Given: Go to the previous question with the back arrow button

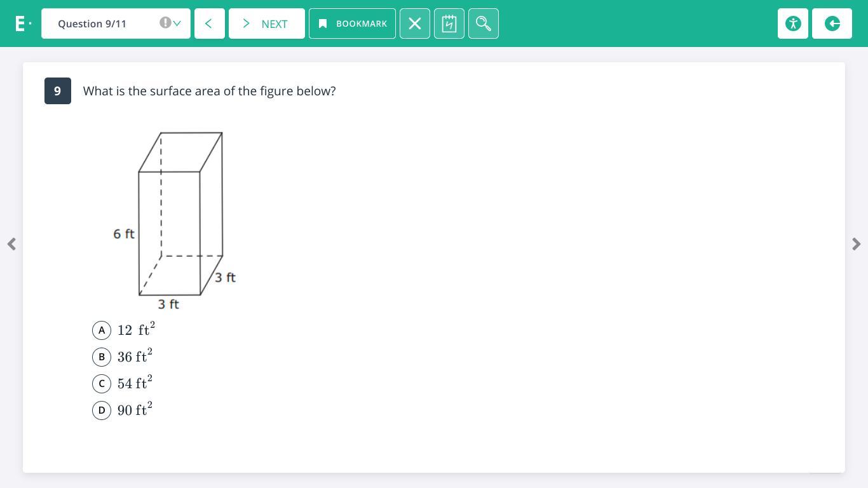Looking at the screenshot, I should tap(210, 24).
